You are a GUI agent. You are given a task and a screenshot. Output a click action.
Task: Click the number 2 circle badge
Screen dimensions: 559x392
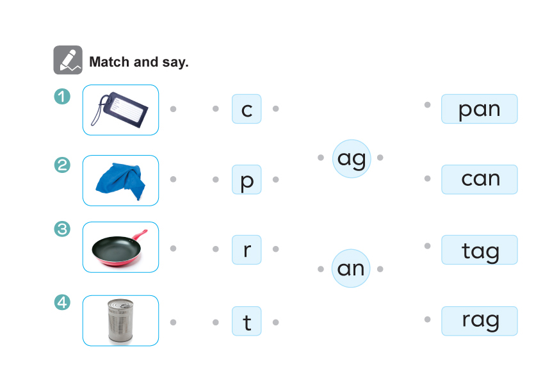click(x=62, y=165)
